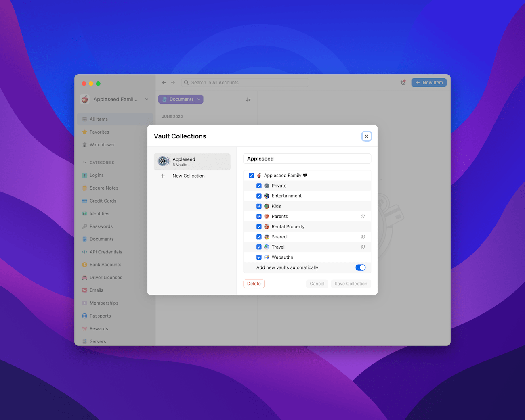Switch to the Favorites section
The height and width of the screenshot is (420, 525).
[x=99, y=132]
